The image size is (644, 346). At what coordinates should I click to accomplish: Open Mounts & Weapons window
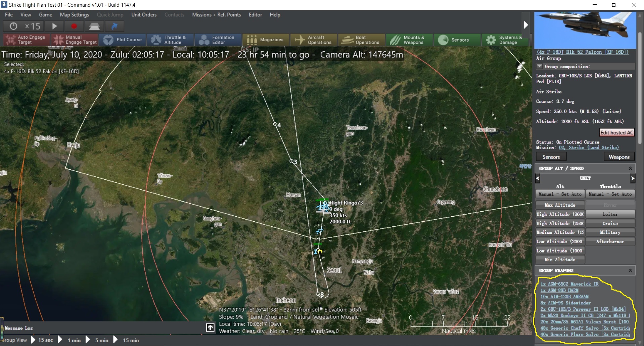click(x=409, y=40)
